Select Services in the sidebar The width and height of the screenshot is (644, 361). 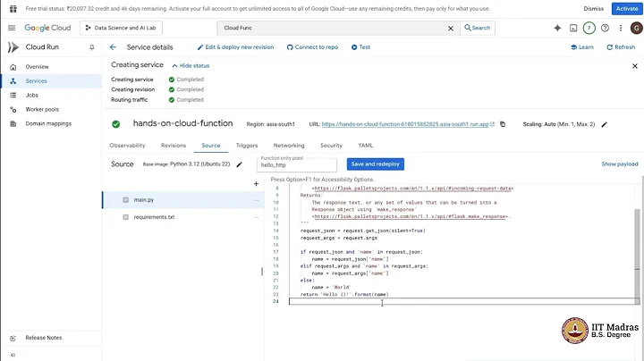point(51,81)
